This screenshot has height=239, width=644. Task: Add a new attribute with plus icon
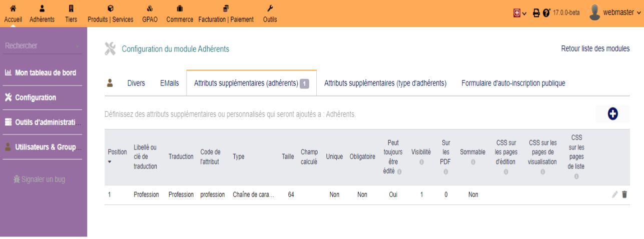click(x=612, y=114)
